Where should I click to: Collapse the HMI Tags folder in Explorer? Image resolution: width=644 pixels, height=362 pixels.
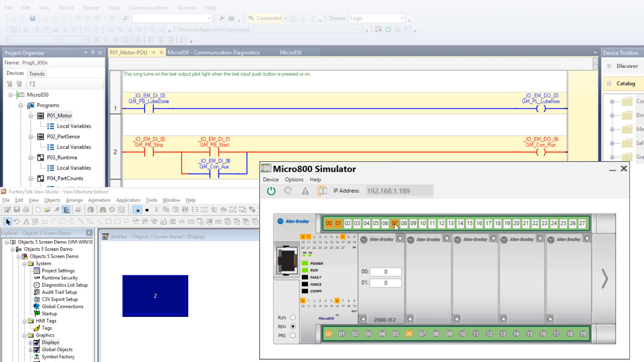tap(24, 321)
